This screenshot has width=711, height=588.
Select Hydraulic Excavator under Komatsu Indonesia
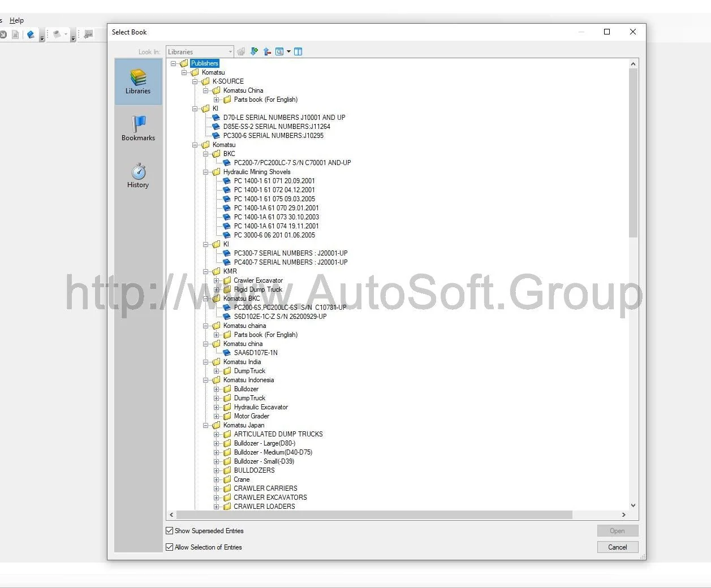coord(261,407)
